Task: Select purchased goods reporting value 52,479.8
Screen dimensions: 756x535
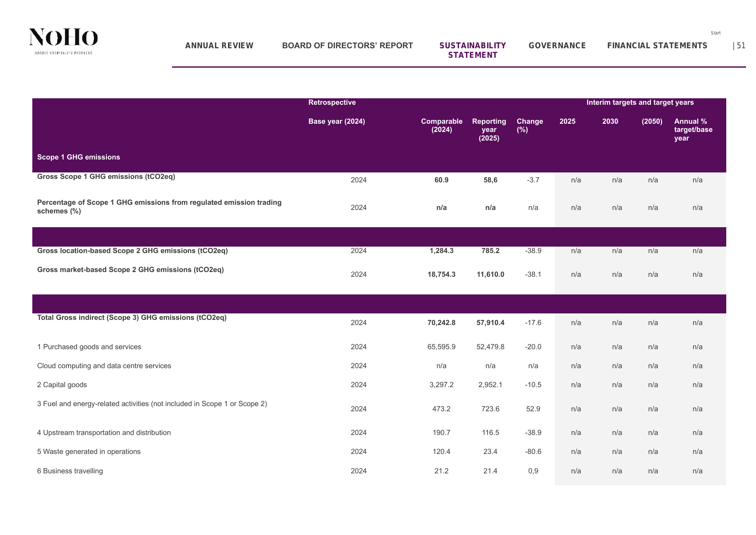Action: pyautogui.click(x=490, y=347)
